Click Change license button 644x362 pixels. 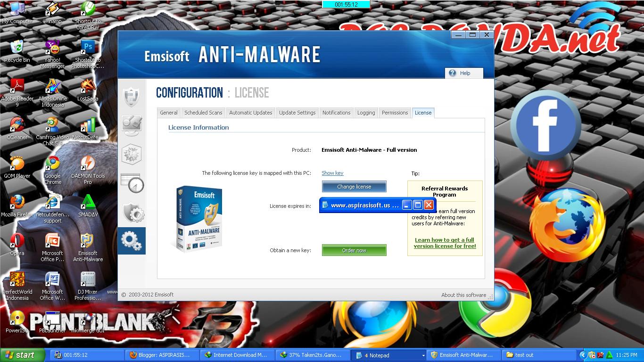tap(354, 187)
